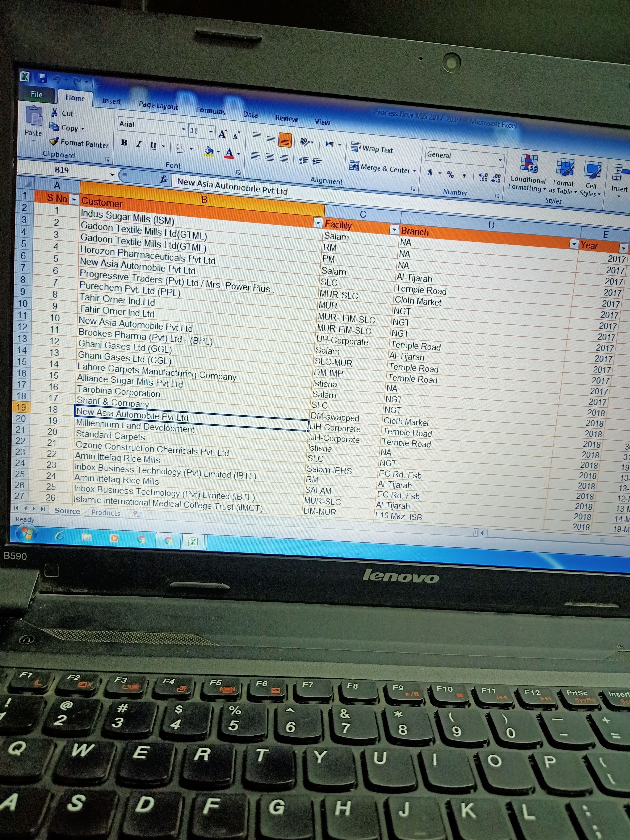
Task: Toggle Italic formatting
Action: 139,144
